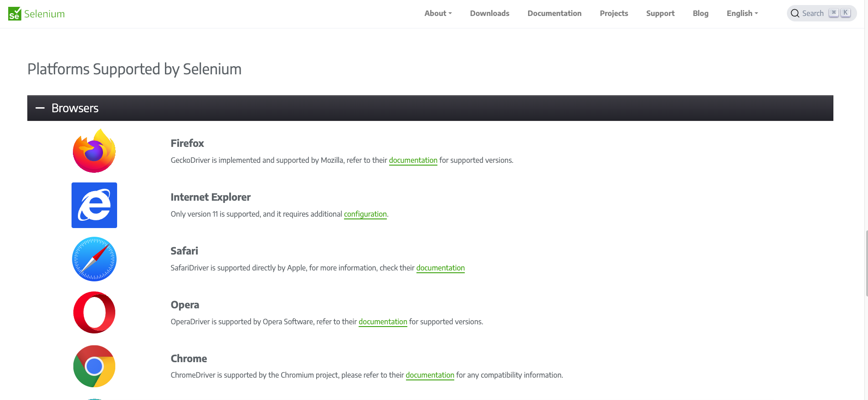The image size is (868, 400).
Task: Open the Blog nav item
Action: coord(700,13)
